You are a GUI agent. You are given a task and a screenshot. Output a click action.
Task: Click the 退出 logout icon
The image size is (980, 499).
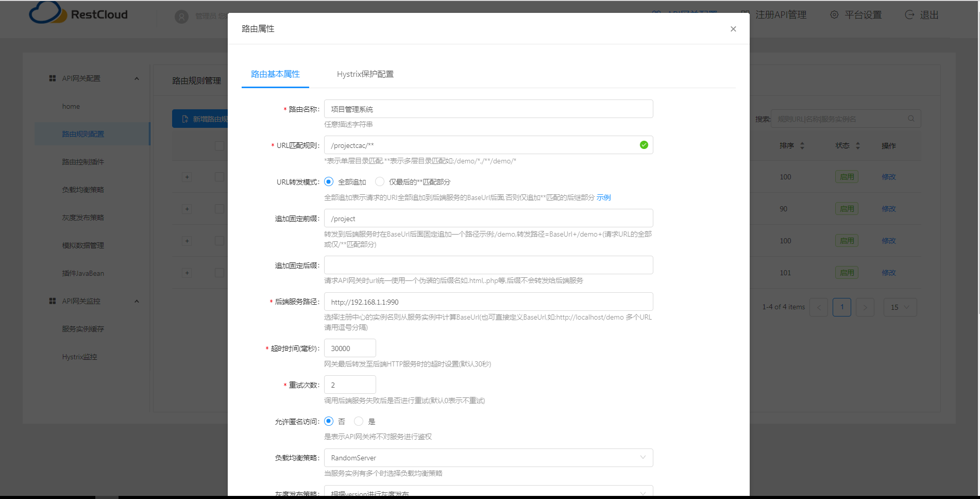click(x=909, y=15)
